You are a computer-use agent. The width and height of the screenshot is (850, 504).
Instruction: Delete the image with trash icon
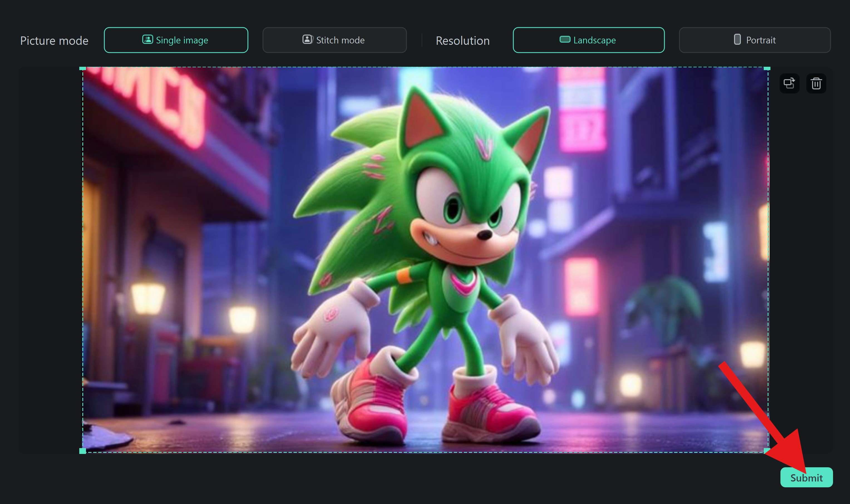tap(816, 83)
